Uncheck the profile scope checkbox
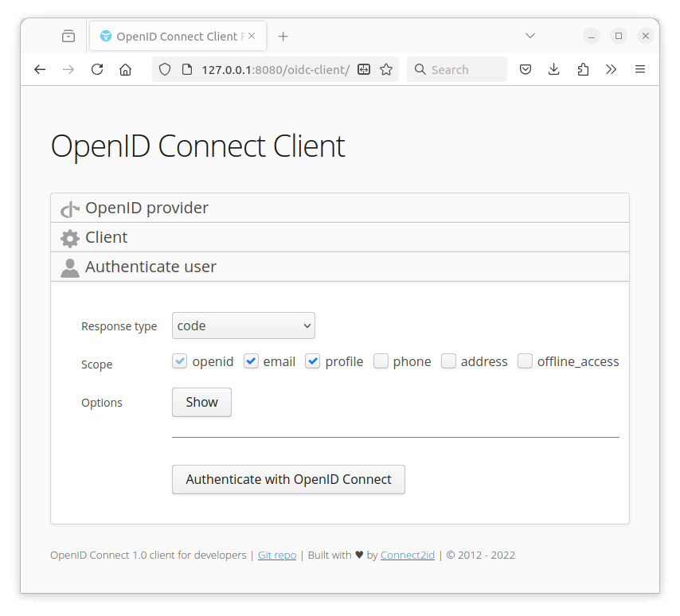The image size is (680, 616). [313, 361]
